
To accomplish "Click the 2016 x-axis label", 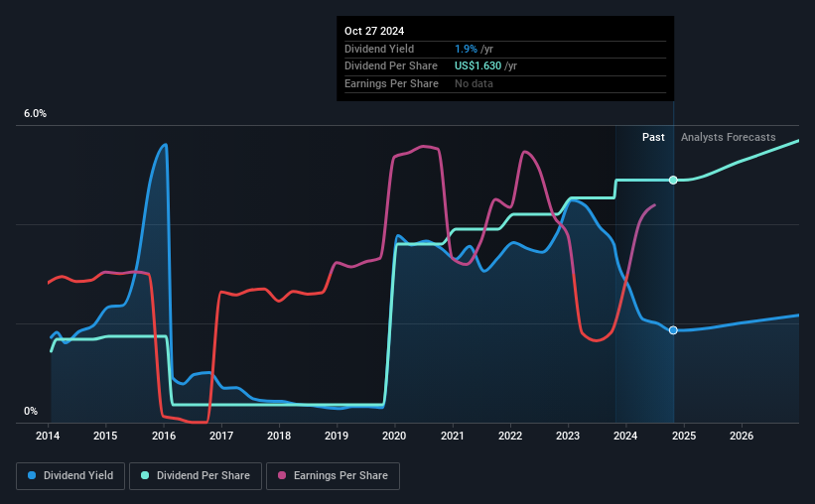I will [x=163, y=436].
